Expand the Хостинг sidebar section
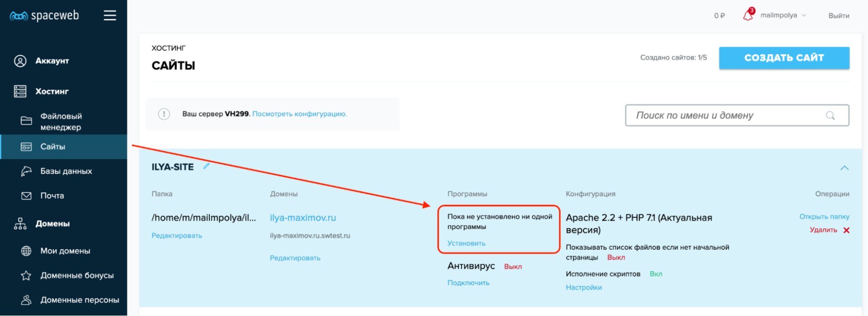 52,91
